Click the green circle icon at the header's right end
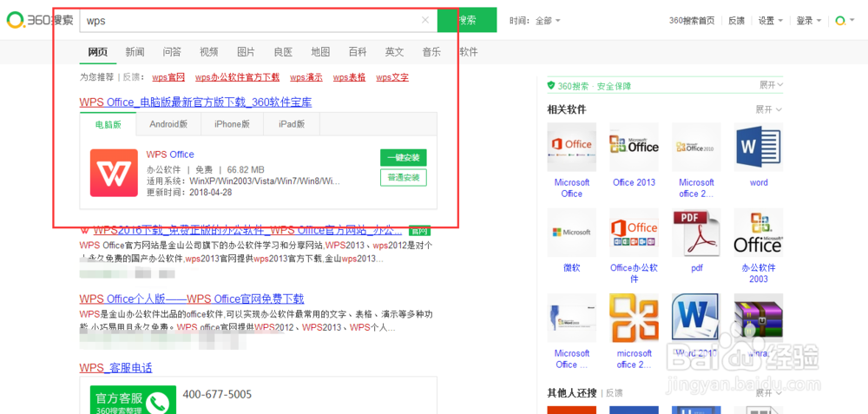Screen dimensions: 868x414 click(840, 21)
